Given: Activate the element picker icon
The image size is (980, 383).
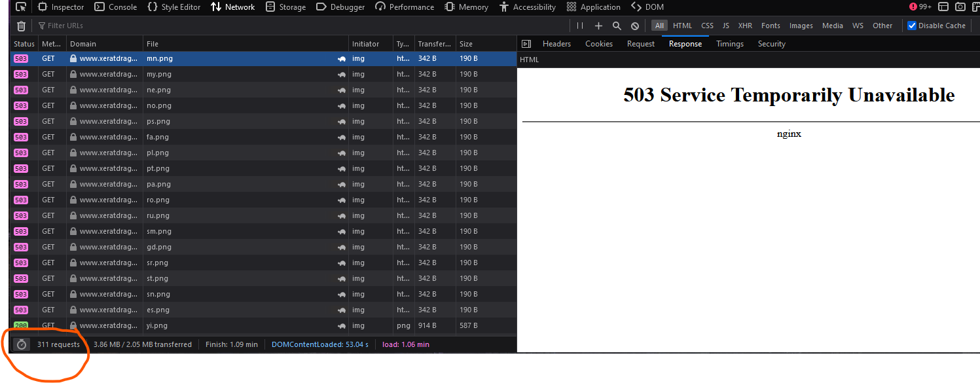Looking at the screenshot, I should coord(21,7).
